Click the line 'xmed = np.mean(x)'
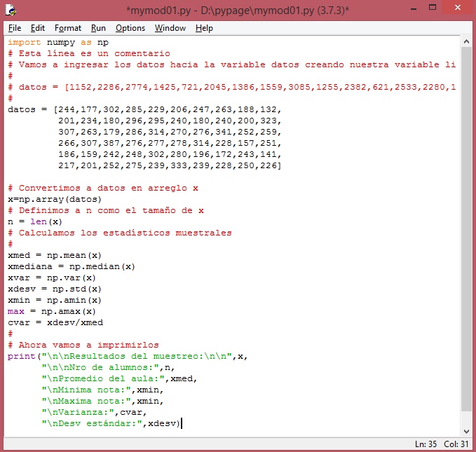 [55, 255]
